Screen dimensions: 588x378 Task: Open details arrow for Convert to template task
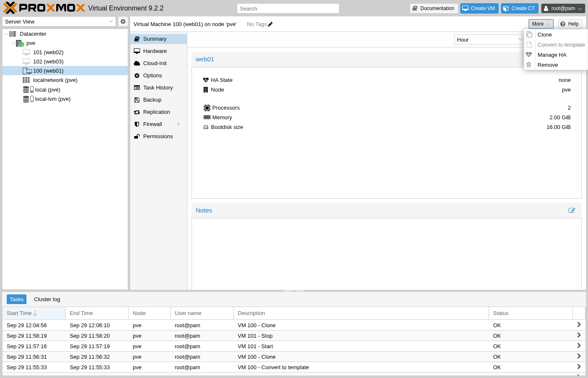[x=579, y=367]
